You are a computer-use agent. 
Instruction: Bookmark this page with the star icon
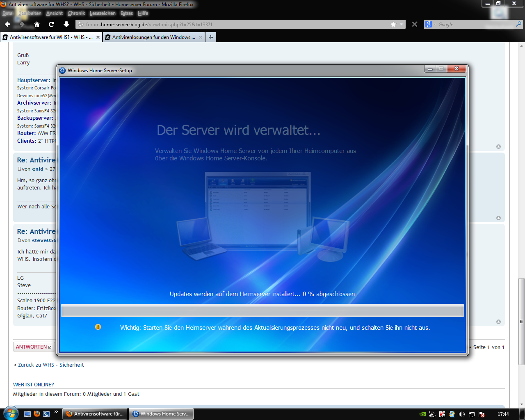pos(393,24)
